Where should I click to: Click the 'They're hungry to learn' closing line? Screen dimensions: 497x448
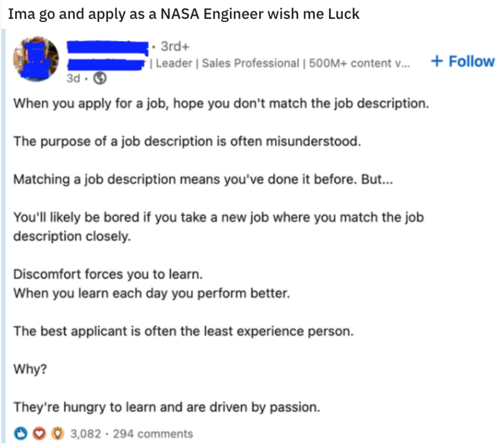point(167,407)
